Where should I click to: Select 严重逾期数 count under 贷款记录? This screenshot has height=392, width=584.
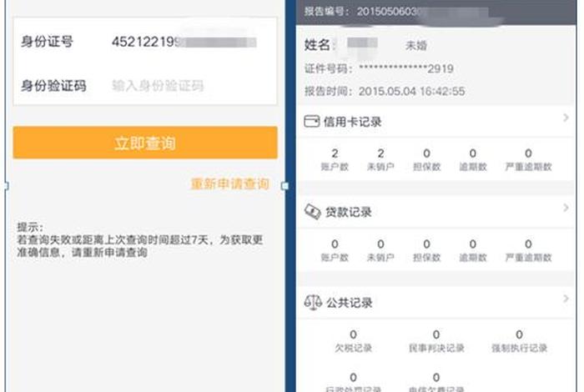(x=528, y=250)
